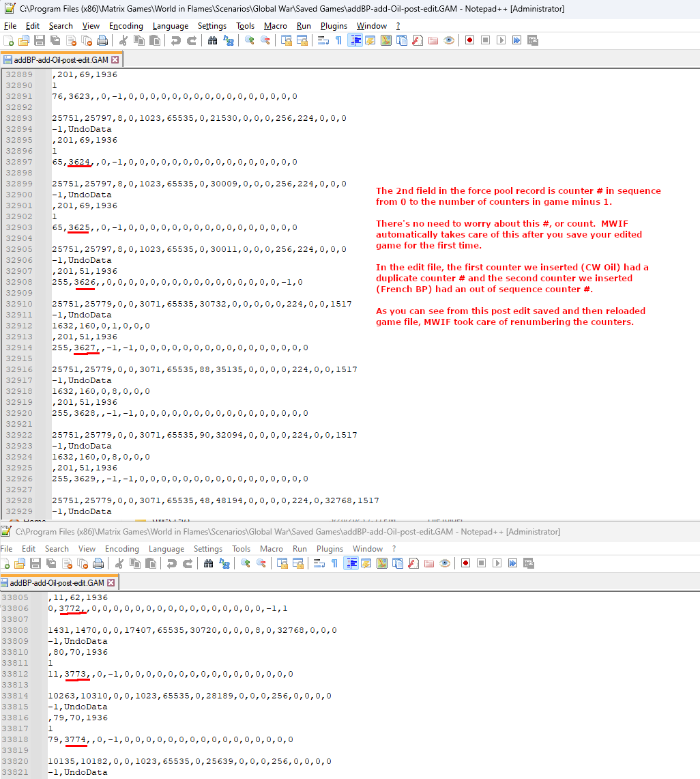Click Zoom Out icon in upper window

click(265, 41)
